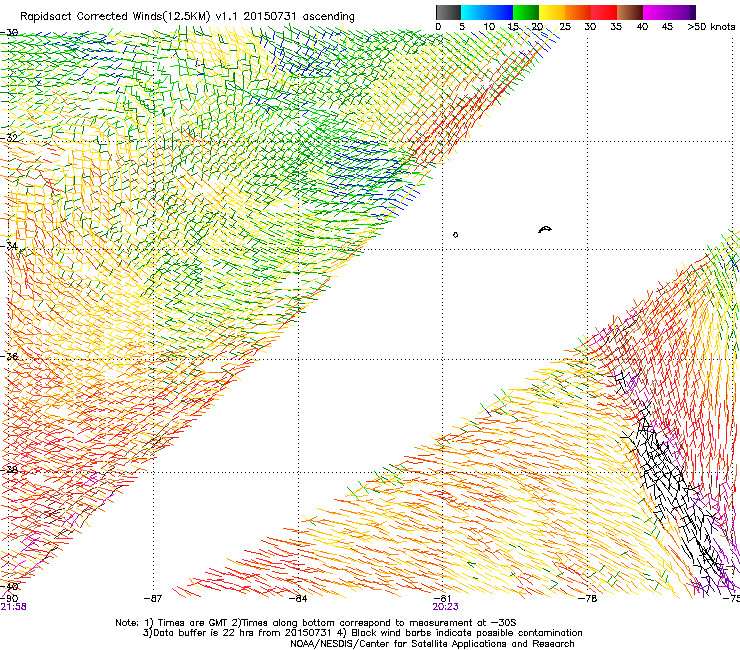Click the purple 45–50 knots legend segment
The image size is (740, 650).
682,12
